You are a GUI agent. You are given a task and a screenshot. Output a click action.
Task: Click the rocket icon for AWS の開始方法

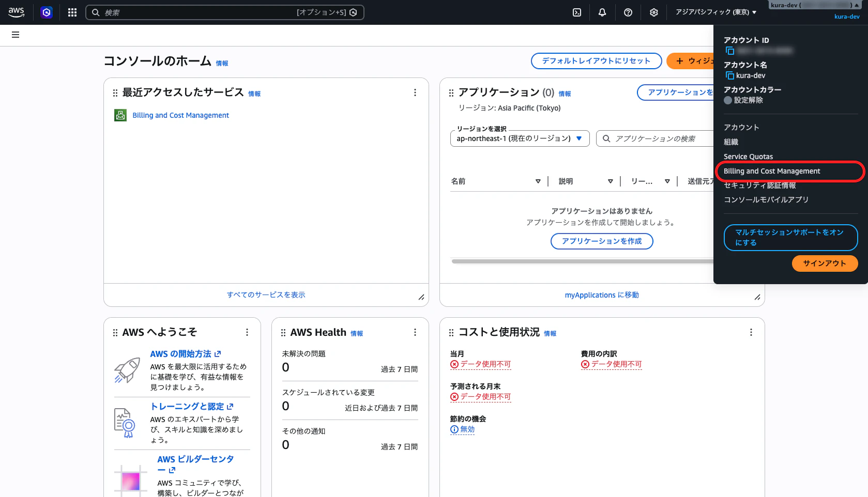click(x=127, y=370)
